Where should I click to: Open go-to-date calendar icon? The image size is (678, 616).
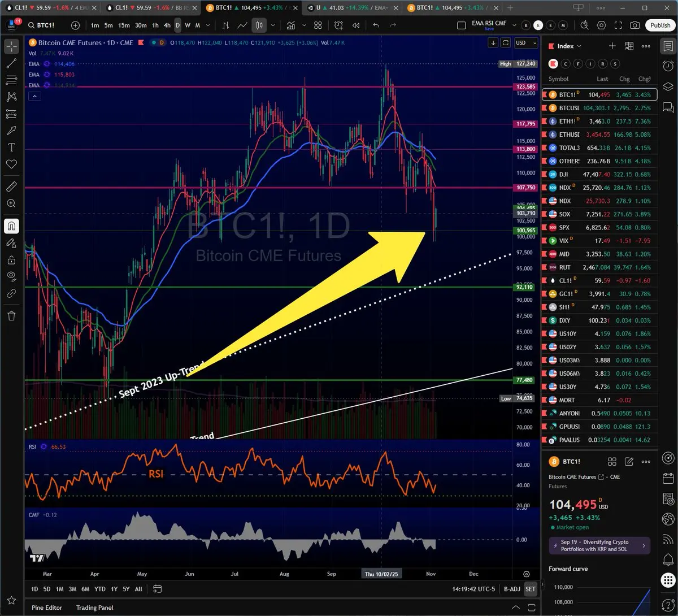[x=157, y=589]
